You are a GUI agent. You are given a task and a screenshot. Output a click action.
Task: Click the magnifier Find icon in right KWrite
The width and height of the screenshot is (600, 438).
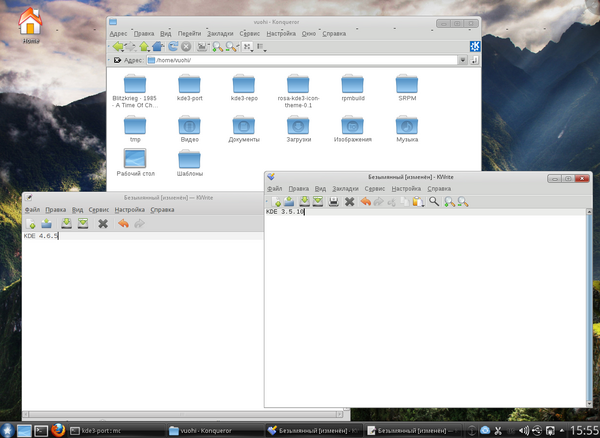(434, 201)
